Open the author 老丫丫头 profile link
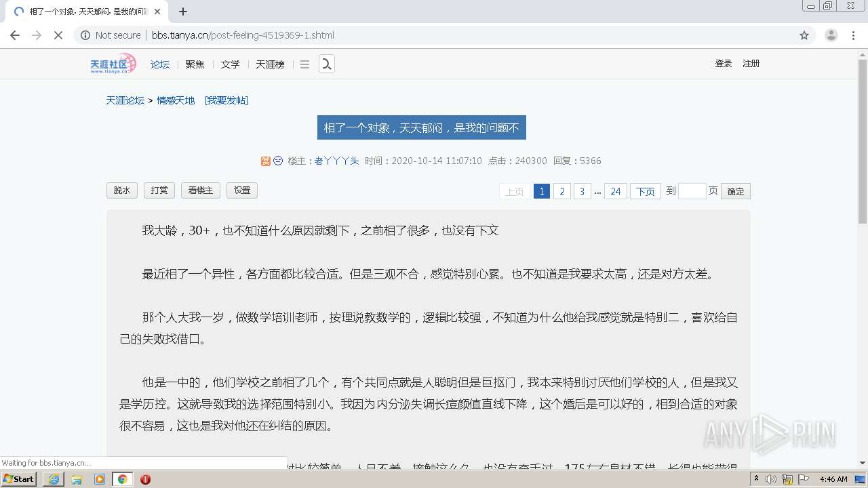The width and height of the screenshot is (868, 488). (x=336, y=161)
